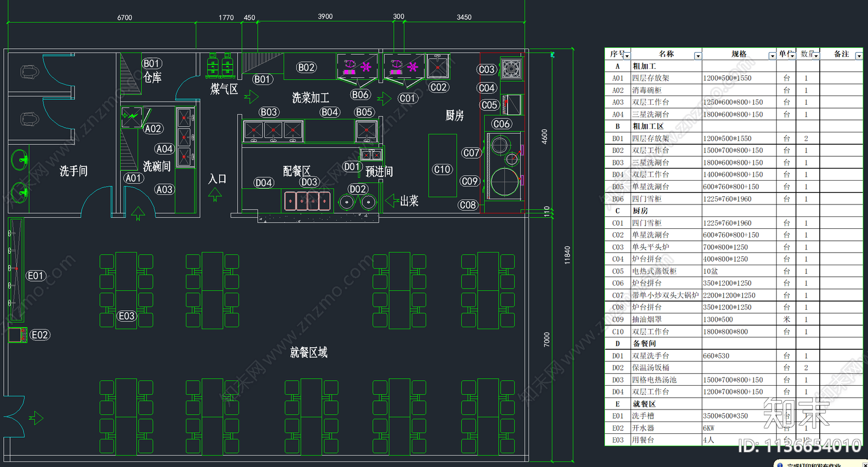
Task: Select the 仓库 room label
Action: [x=152, y=78]
